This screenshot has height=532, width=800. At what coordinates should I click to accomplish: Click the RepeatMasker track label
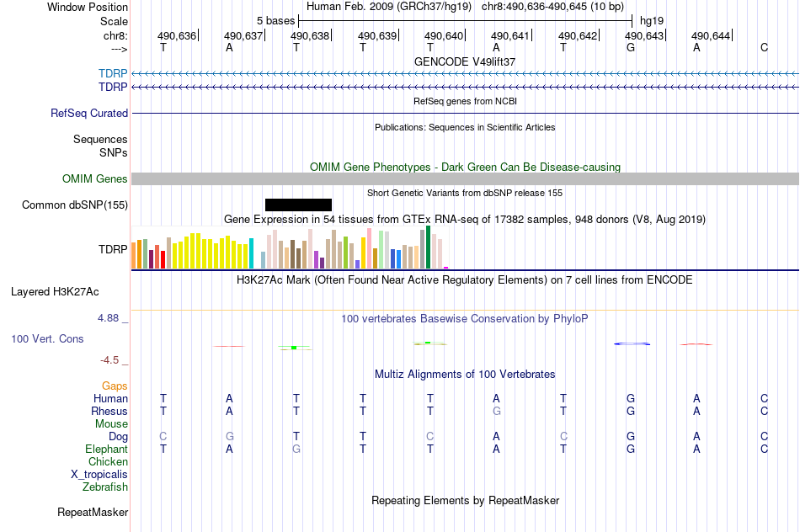(93, 512)
